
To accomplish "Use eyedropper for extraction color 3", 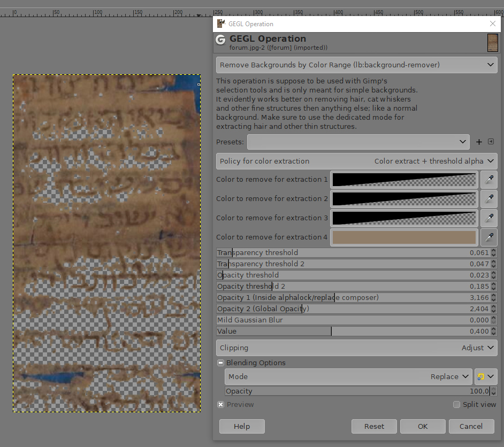I will pyautogui.click(x=488, y=218).
